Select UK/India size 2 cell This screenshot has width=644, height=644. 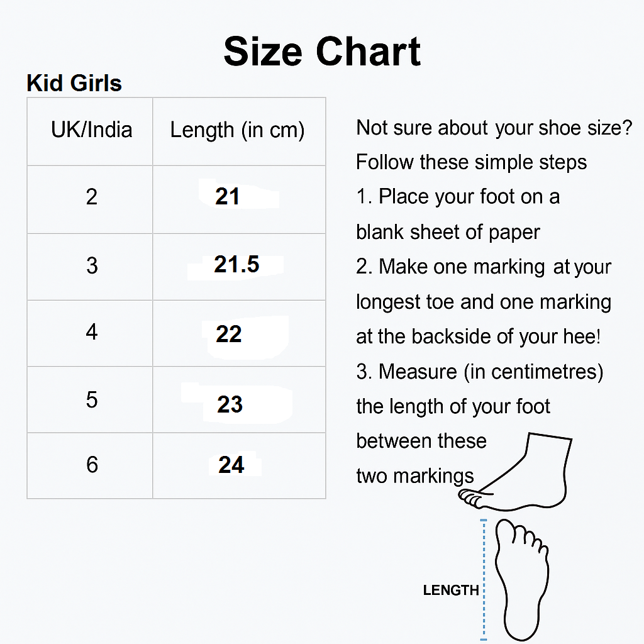pos(90,199)
